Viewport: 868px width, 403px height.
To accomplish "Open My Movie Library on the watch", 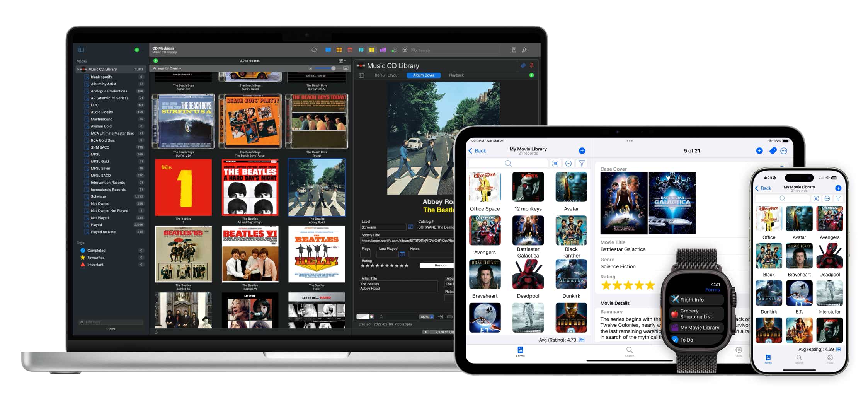I will pyautogui.click(x=696, y=328).
